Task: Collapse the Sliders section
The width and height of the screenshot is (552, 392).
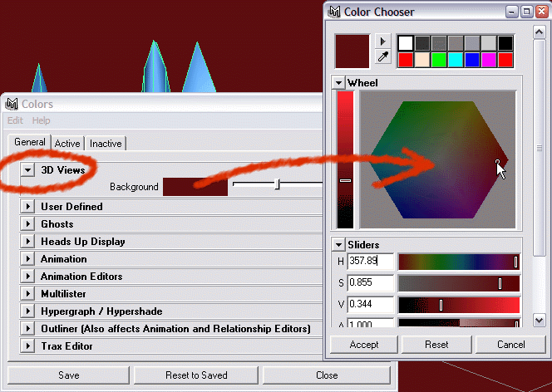Action: click(338, 244)
